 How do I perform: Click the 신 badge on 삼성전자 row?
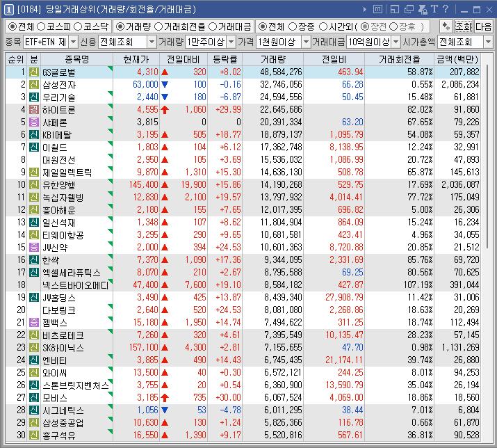34,84
